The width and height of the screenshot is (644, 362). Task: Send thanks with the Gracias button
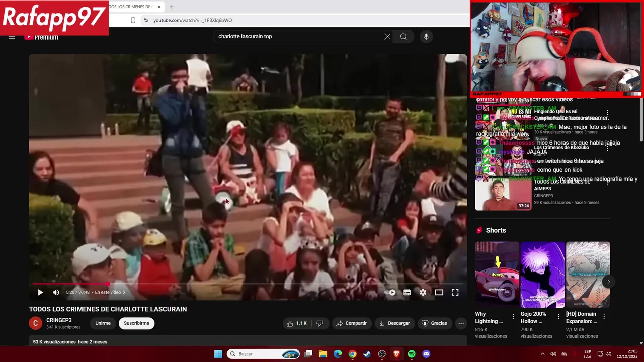click(434, 323)
